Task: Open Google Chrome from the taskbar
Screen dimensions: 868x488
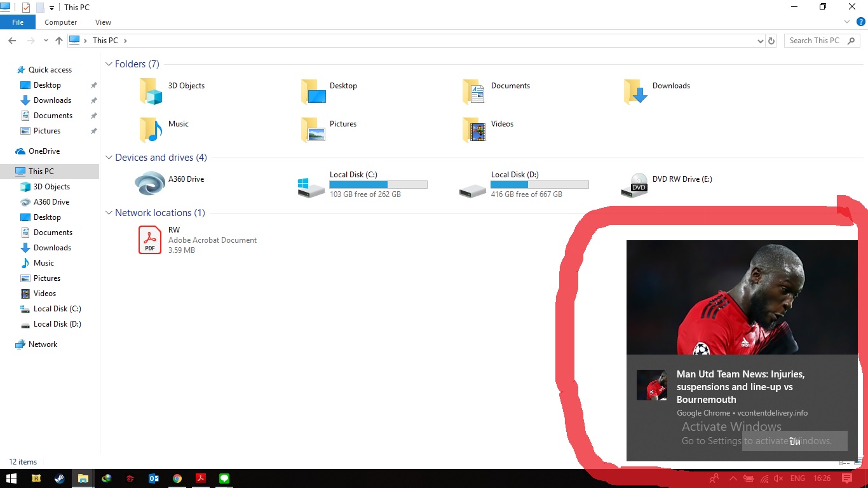Action: [177, 478]
